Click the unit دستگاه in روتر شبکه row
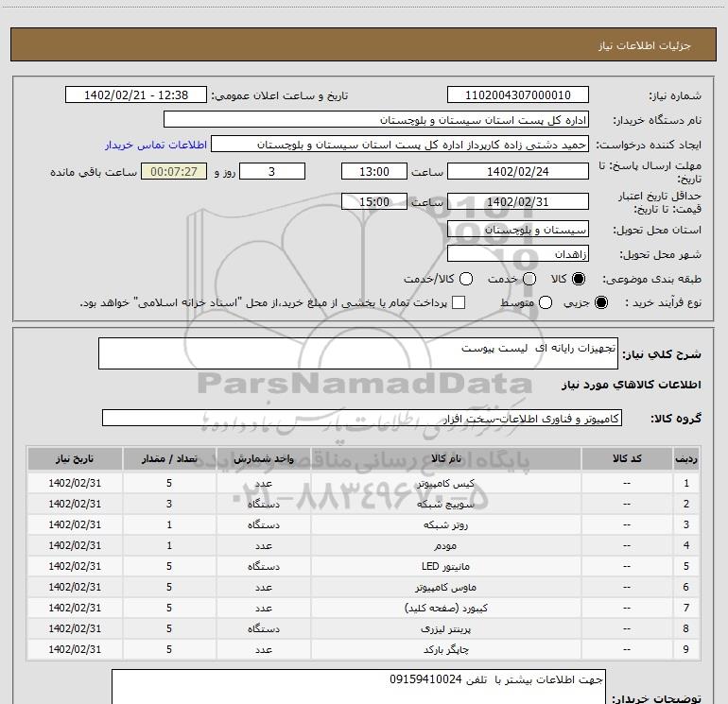 pyautogui.click(x=263, y=524)
